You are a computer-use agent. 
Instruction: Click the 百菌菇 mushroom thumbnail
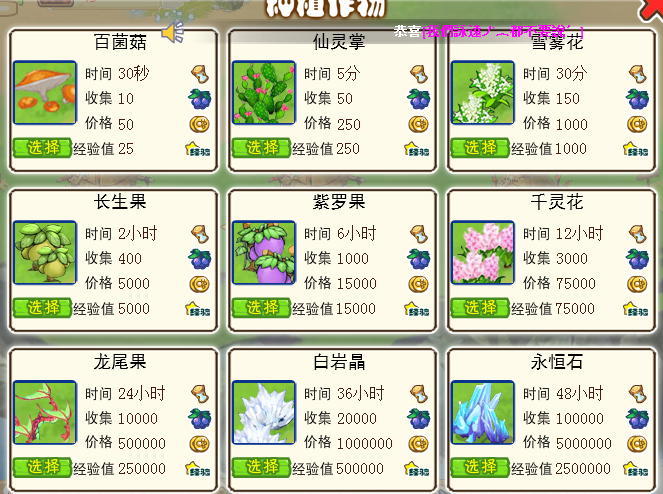click(45, 93)
